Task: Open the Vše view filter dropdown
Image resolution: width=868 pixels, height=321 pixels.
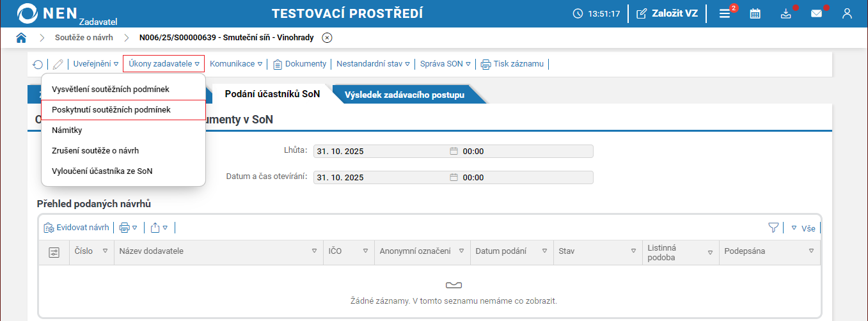Action: pyautogui.click(x=803, y=228)
